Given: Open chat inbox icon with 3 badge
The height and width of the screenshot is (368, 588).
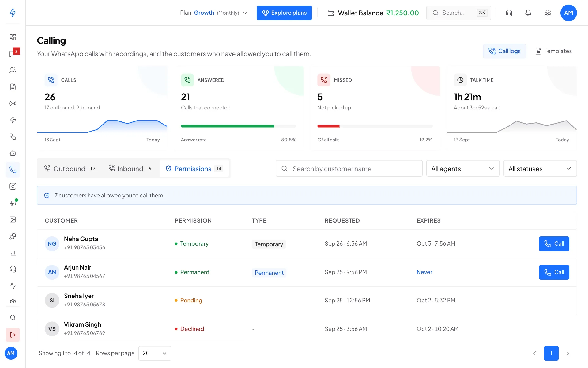Looking at the screenshot, I should point(13,54).
